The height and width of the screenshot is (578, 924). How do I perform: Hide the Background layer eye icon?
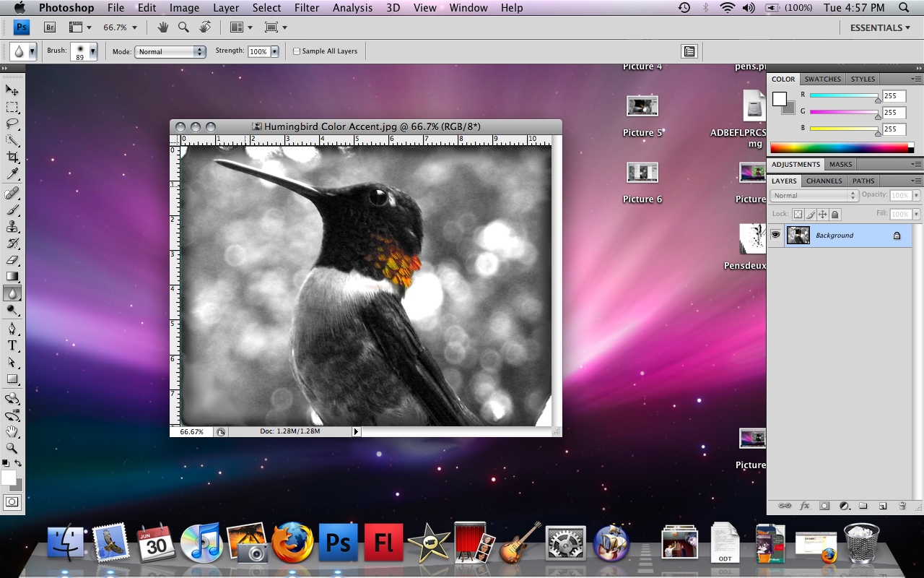coord(776,235)
